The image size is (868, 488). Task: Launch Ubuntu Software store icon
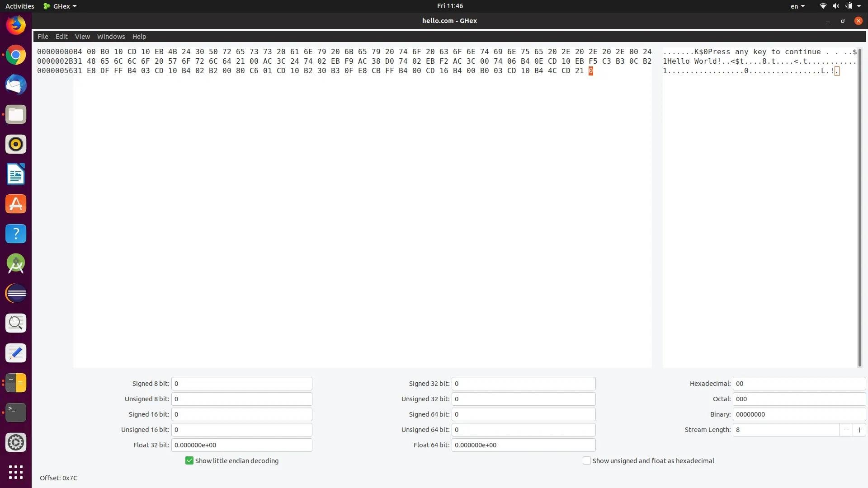(x=16, y=204)
